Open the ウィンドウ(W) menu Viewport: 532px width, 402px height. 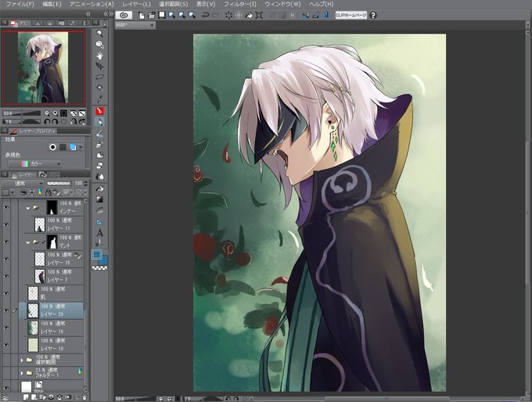282,5
